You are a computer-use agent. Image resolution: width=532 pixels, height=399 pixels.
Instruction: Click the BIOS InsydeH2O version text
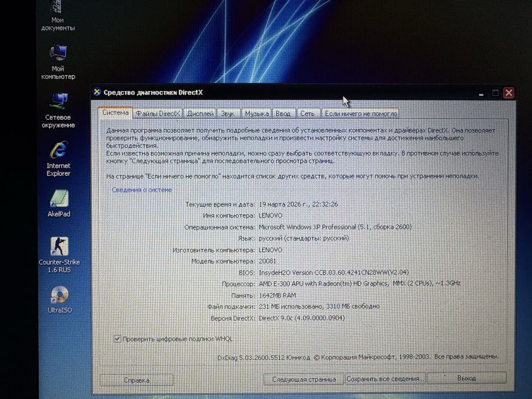[334, 272]
